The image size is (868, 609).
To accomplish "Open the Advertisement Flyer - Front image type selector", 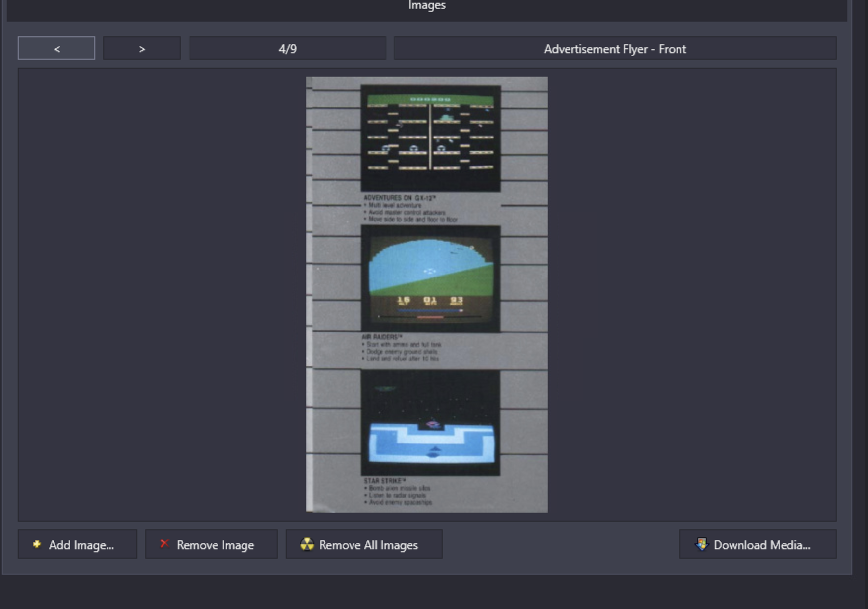I will (x=615, y=48).
